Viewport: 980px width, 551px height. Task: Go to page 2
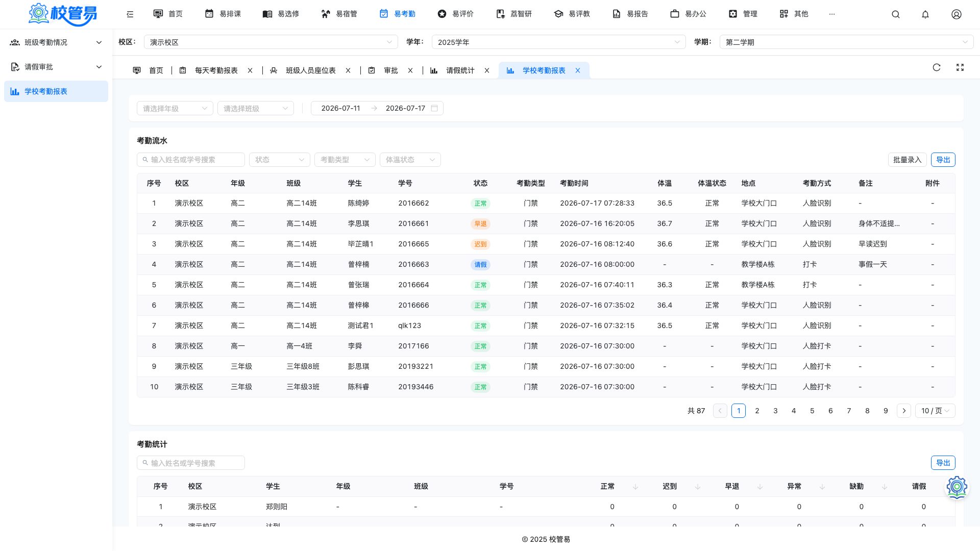point(757,411)
